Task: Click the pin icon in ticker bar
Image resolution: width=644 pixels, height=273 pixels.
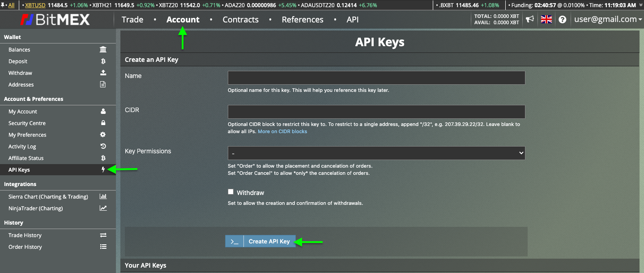Action: click(x=3, y=5)
